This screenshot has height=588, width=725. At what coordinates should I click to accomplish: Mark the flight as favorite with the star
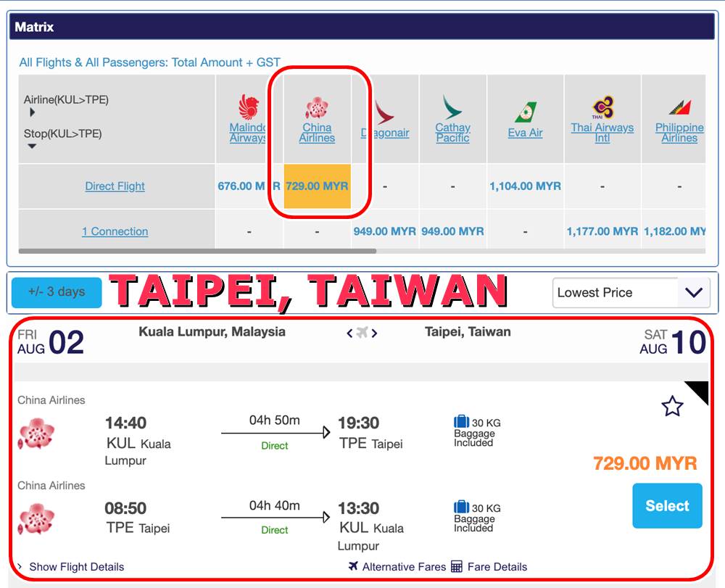(672, 406)
